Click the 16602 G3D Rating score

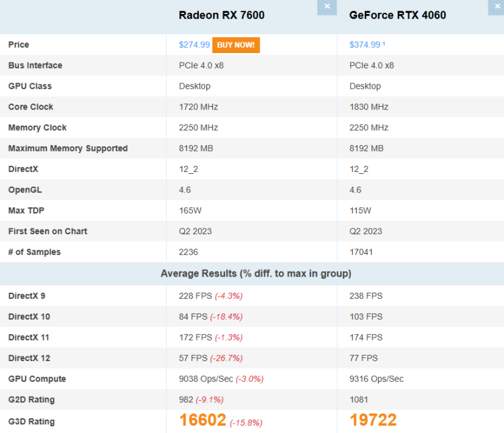coord(202,420)
